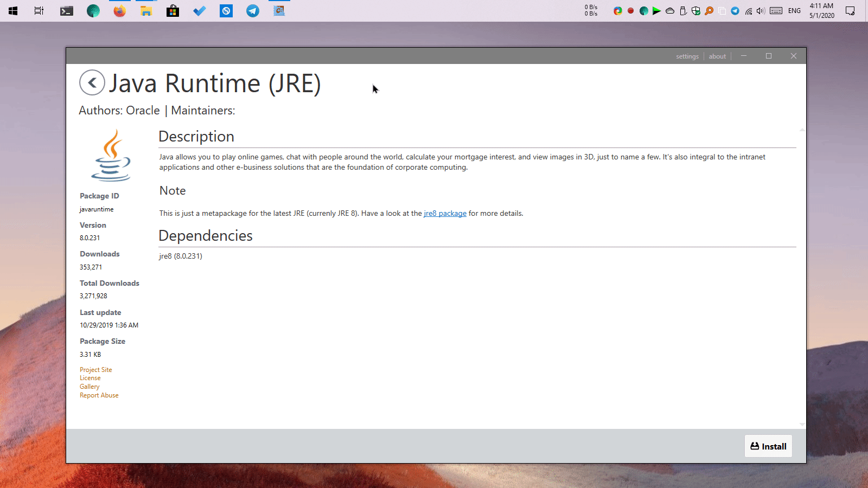Click the Report Abuse link

99,395
